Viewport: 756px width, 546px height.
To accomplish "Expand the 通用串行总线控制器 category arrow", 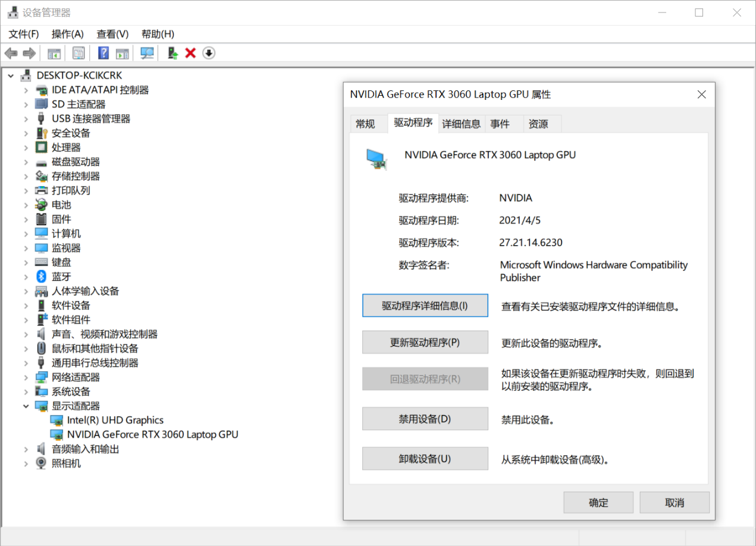I will (x=26, y=363).
